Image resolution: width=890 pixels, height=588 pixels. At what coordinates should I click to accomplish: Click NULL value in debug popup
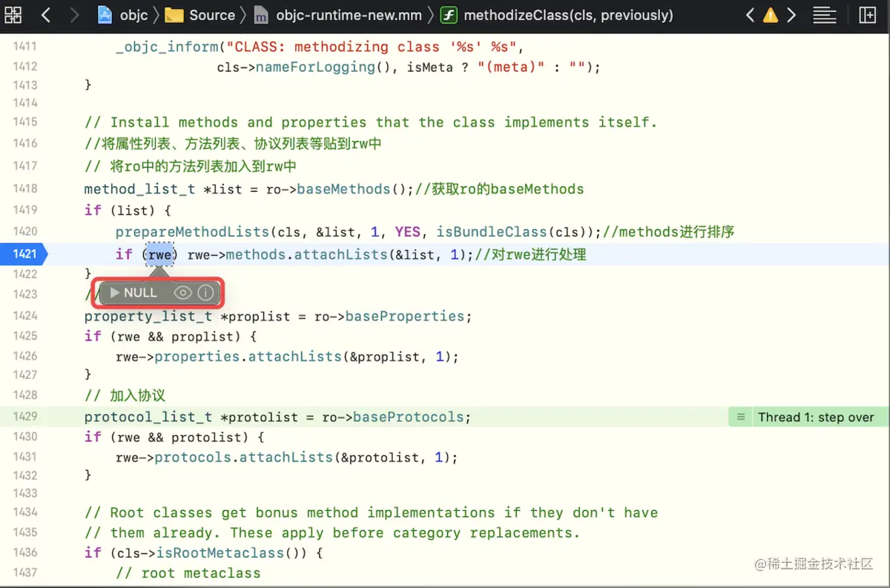[x=140, y=293]
